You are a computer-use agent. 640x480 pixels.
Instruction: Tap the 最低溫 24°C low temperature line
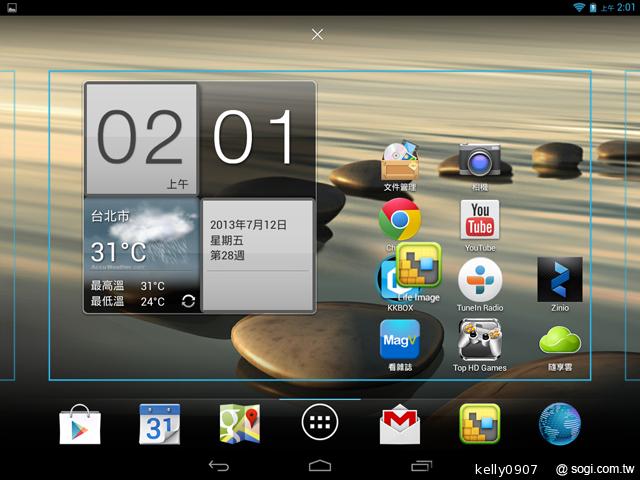(x=127, y=301)
